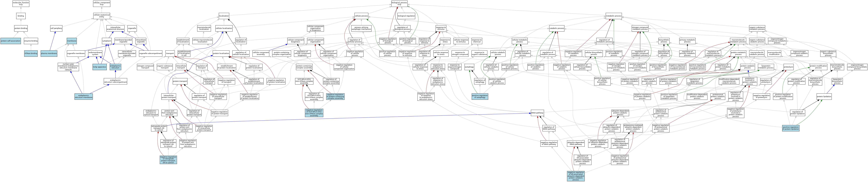This screenshot has width=868, height=182.
Task: Select 'positive regulation of protein lipidation' blue node
Action: point(790,128)
